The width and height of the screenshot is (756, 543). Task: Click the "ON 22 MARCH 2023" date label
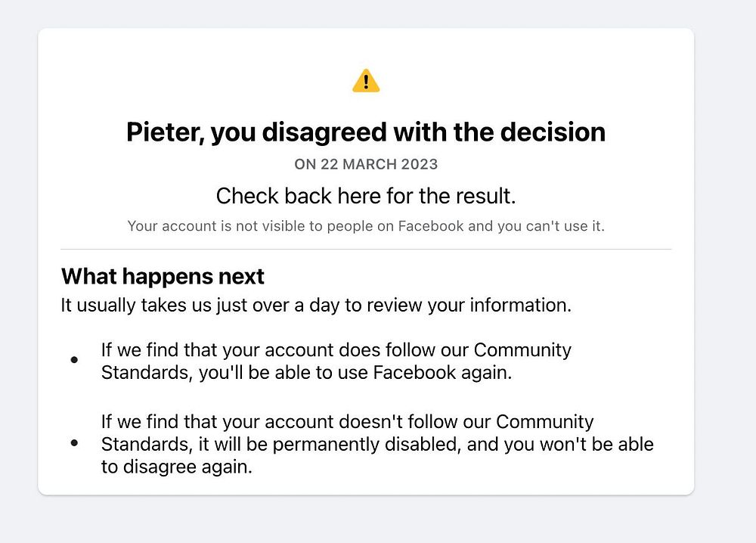pos(366,164)
